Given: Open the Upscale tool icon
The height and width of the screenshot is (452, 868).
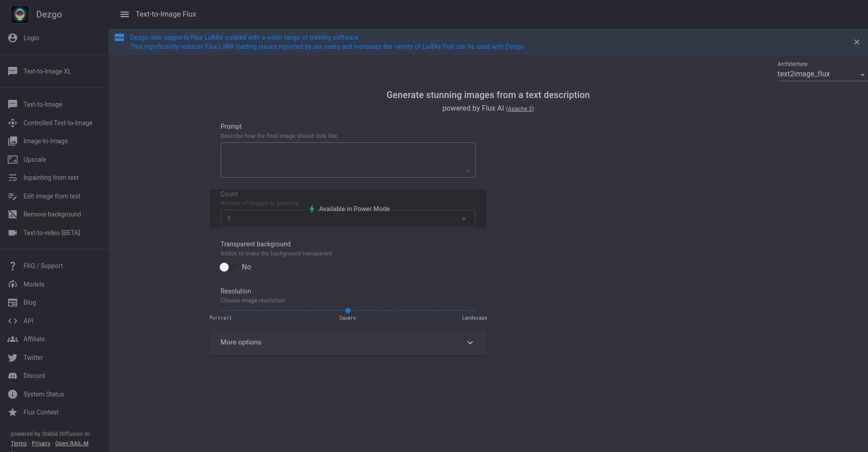Looking at the screenshot, I should point(12,160).
